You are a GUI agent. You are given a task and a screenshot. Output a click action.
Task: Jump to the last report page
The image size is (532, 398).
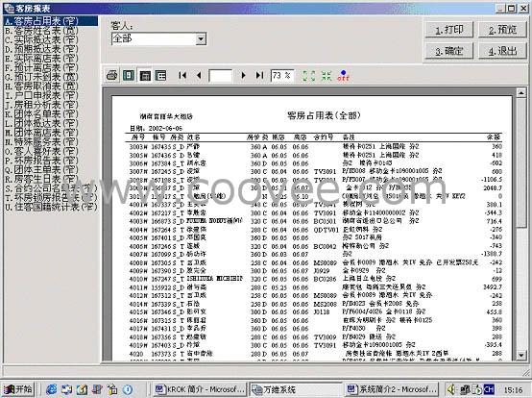pyautogui.click(x=259, y=75)
